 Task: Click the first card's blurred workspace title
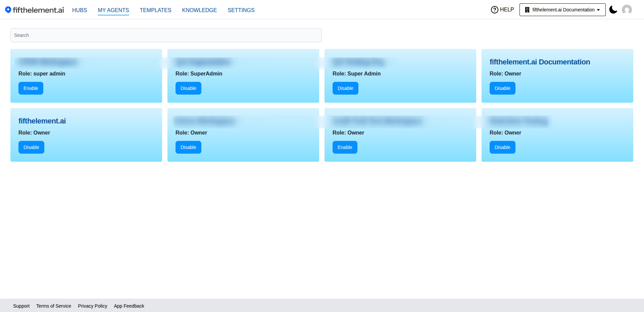(x=48, y=62)
